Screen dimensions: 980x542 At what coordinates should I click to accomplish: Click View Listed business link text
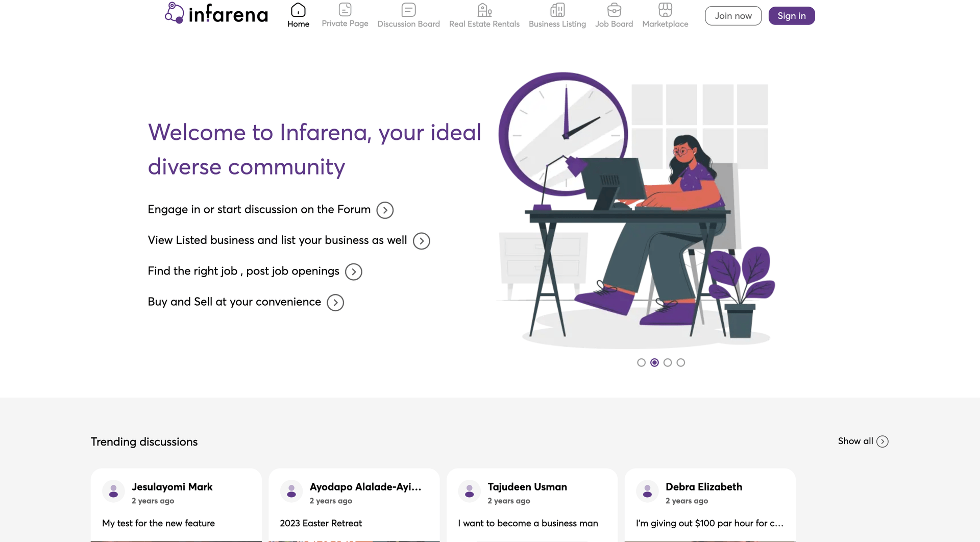pyautogui.click(x=277, y=240)
